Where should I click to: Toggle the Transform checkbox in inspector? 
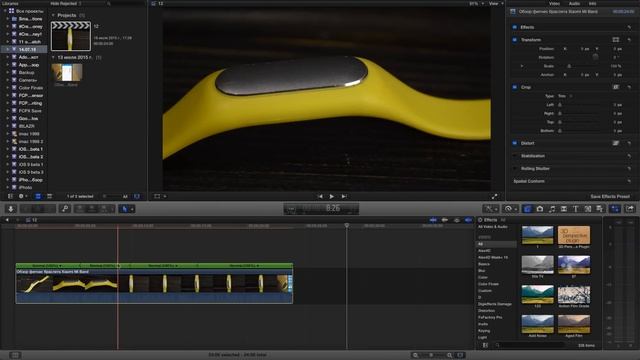[515, 40]
